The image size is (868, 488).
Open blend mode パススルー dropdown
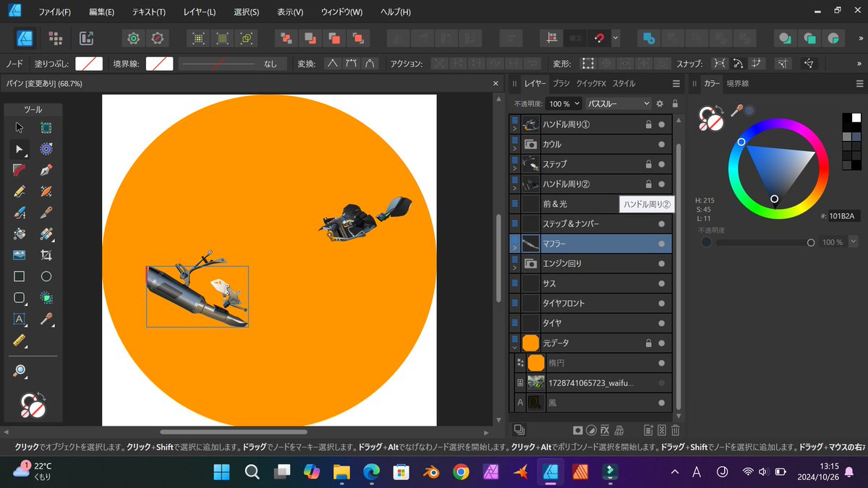[618, 103]
